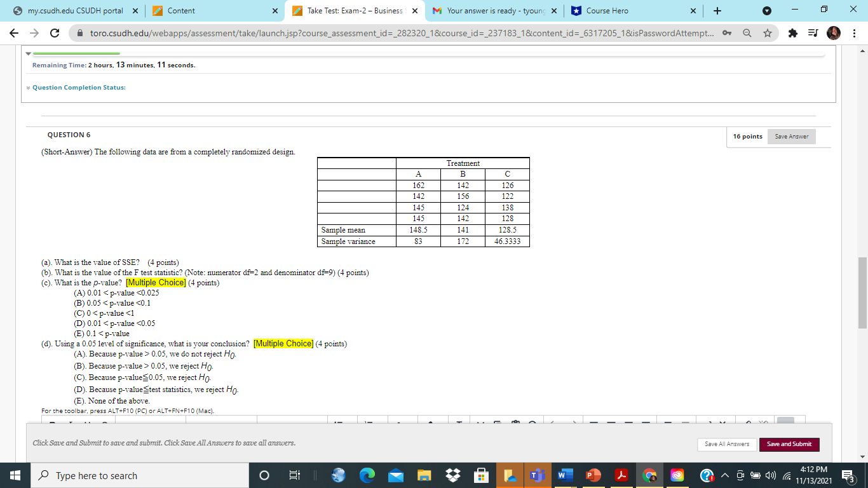Open PowerPoint from the taskbar

tap(593, 475)
